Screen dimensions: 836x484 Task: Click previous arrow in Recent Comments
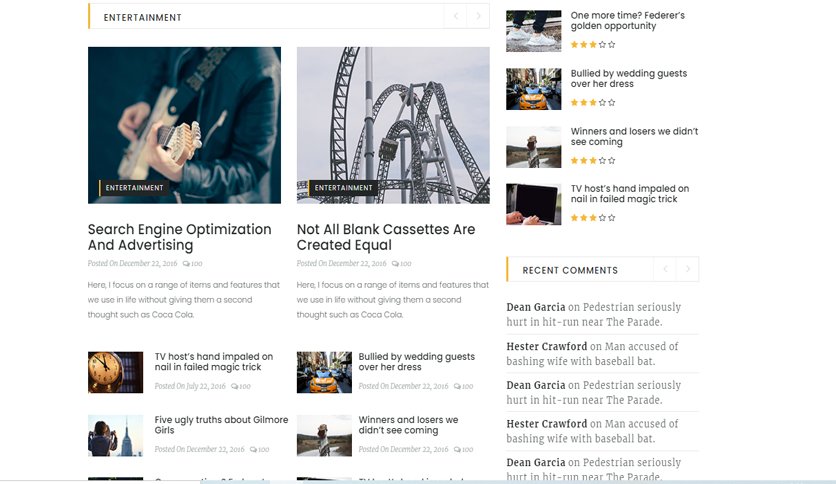click(x=665, y=269)
